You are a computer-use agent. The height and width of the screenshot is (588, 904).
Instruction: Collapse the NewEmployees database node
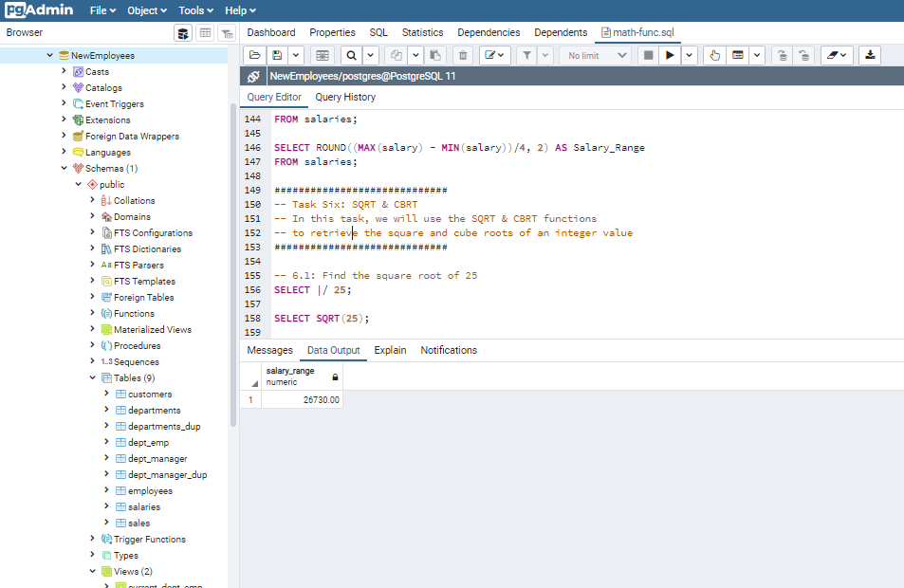50,55
